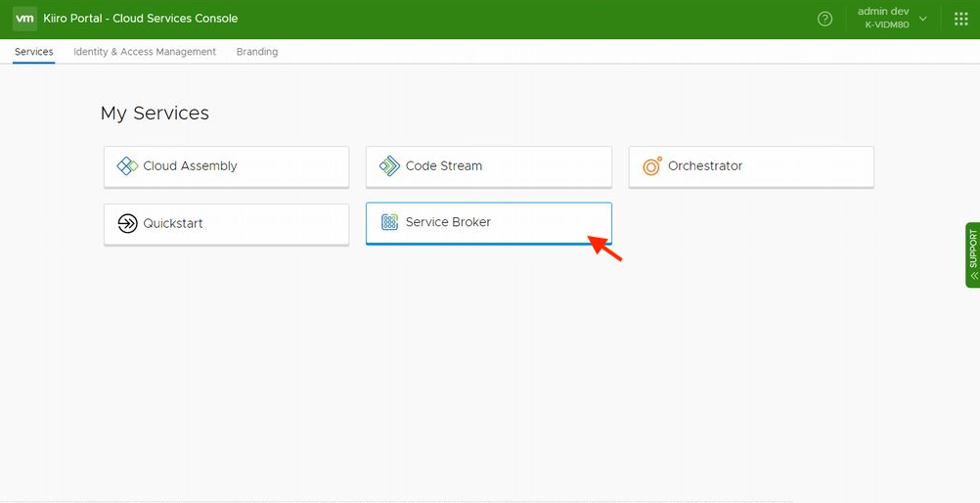Open Identity & Access Management tab
The image size is (980, 503).
[145, 52]
